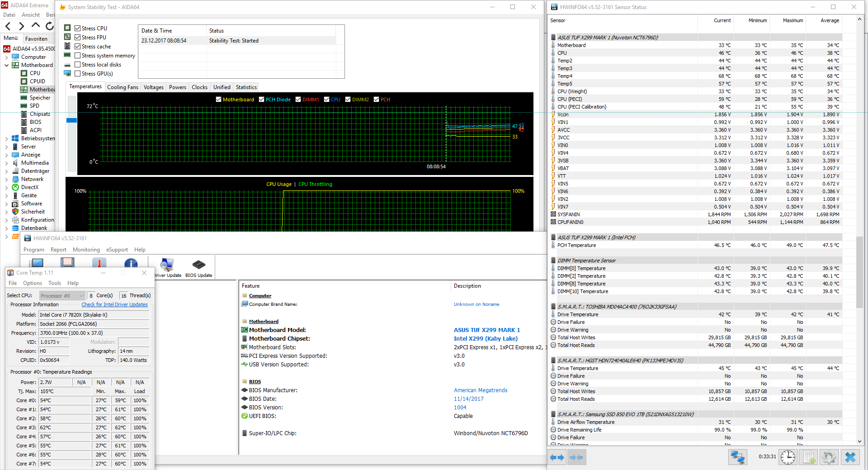Click CPU icon in AIDA64 tree

[24, 73]
